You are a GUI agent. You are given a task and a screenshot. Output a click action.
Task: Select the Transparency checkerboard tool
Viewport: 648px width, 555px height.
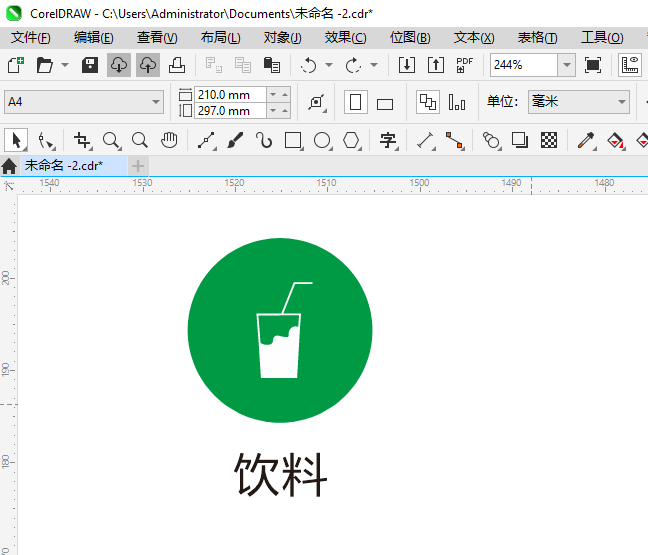(549, 140)
